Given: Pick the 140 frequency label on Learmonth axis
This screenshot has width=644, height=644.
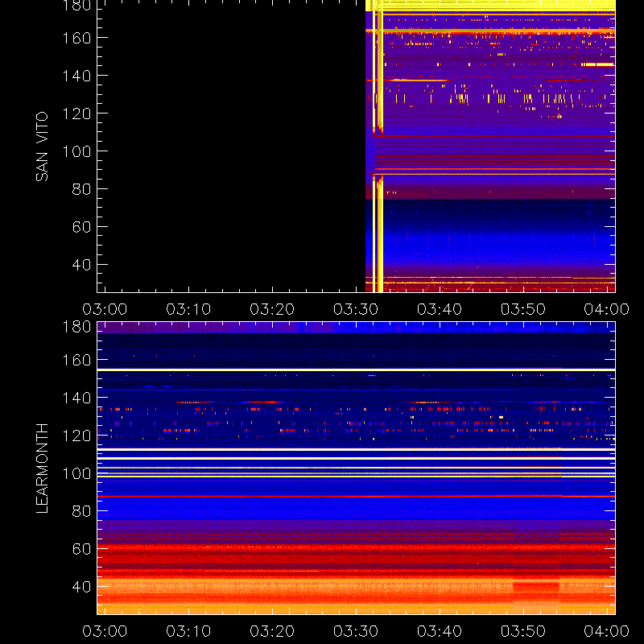Looking at the screenshot, I should pos(76,398).
